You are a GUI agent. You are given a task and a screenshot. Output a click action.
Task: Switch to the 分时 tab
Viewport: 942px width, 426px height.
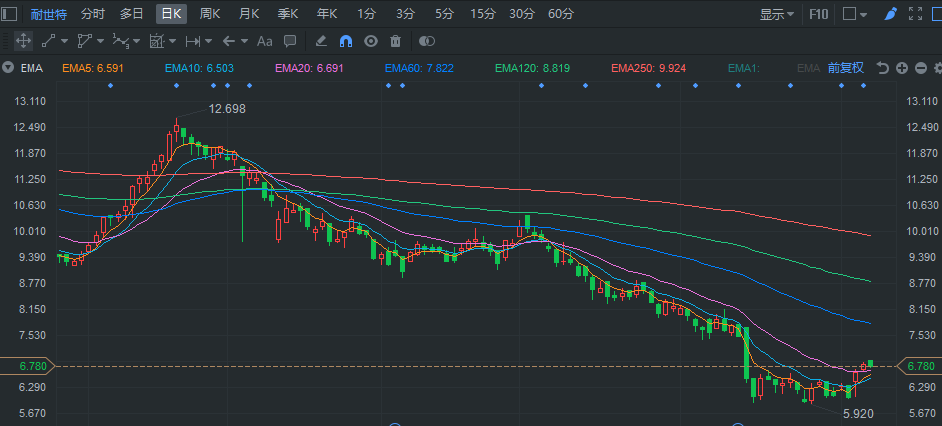93,14
